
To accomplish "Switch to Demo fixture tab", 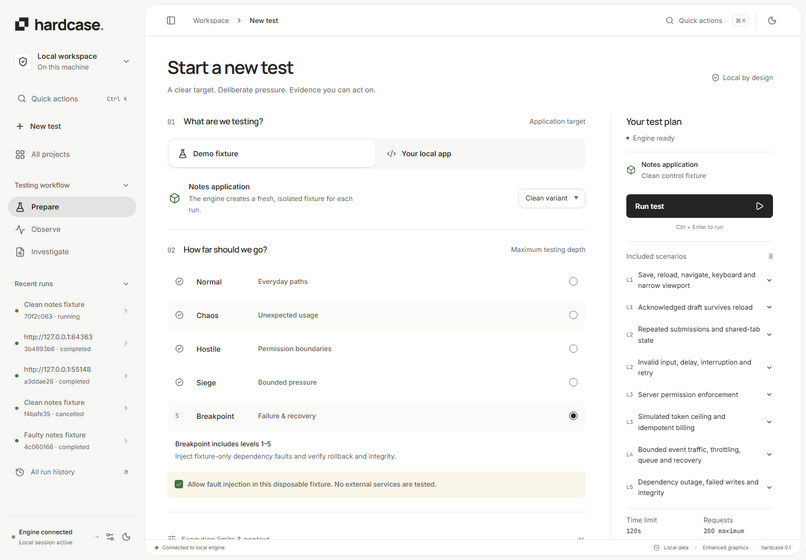I will pos(272,153).
